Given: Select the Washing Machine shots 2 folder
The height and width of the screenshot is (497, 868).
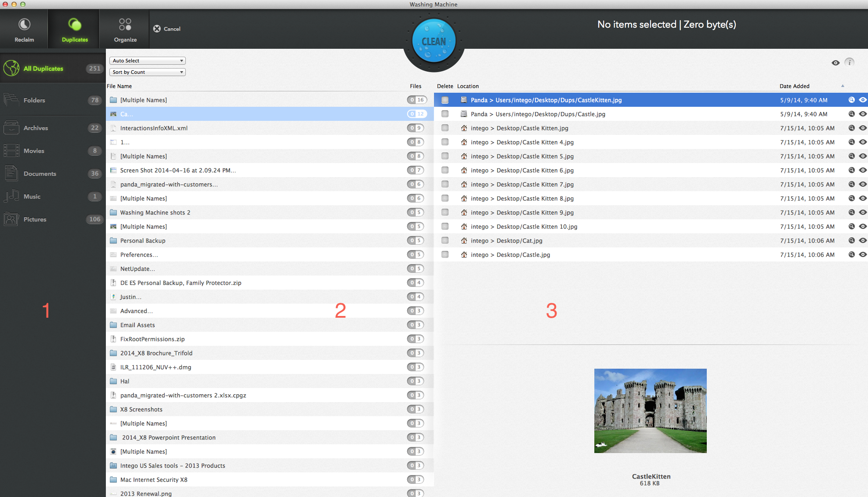Looking at the screenshot, I should (x=270, y=213).
